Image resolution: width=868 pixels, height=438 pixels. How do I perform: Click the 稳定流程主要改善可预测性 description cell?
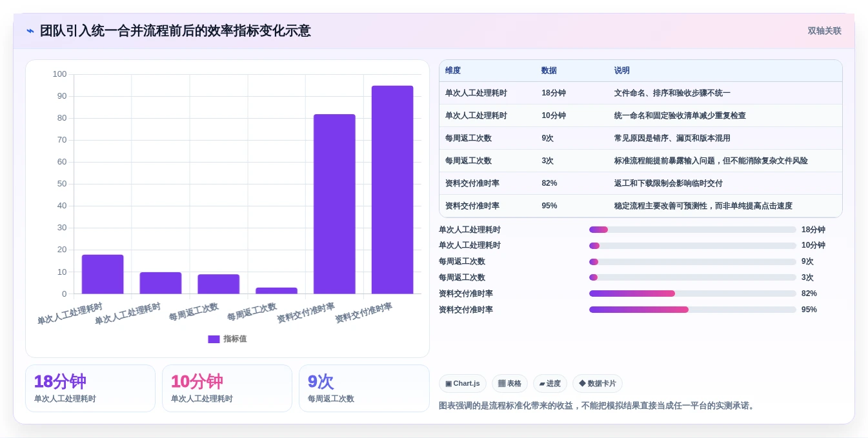pyautogui.click(x=703, y=206)
